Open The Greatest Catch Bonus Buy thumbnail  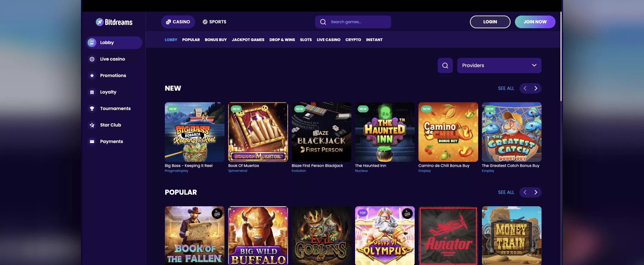pyautogui.click(x=512, y=132)
